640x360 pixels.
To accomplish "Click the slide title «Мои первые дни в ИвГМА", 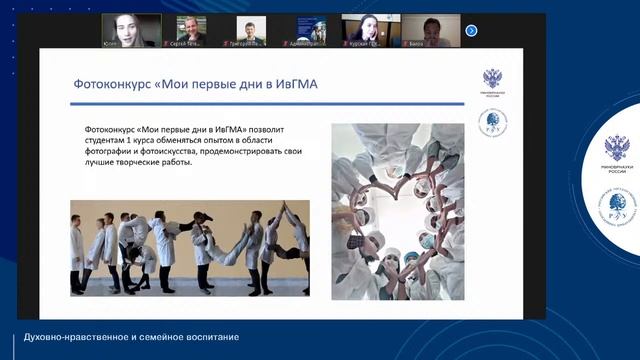I will (x=196, y=84).
